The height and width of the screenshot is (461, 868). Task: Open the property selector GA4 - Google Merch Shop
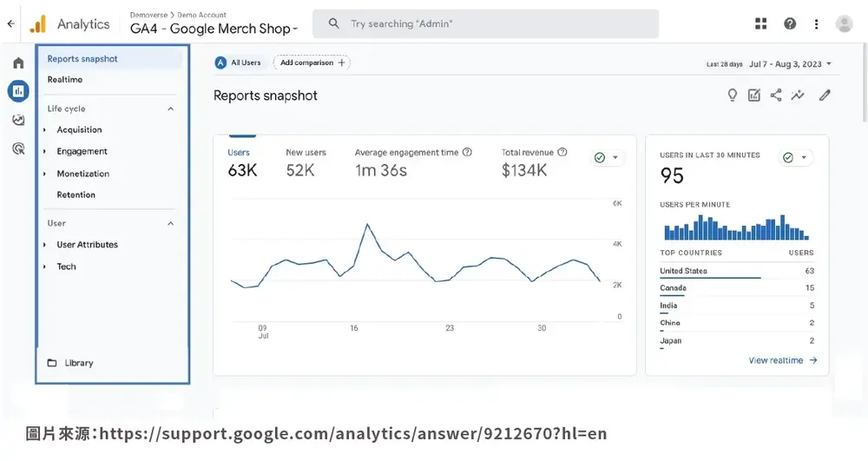click(x=214, y=29)
